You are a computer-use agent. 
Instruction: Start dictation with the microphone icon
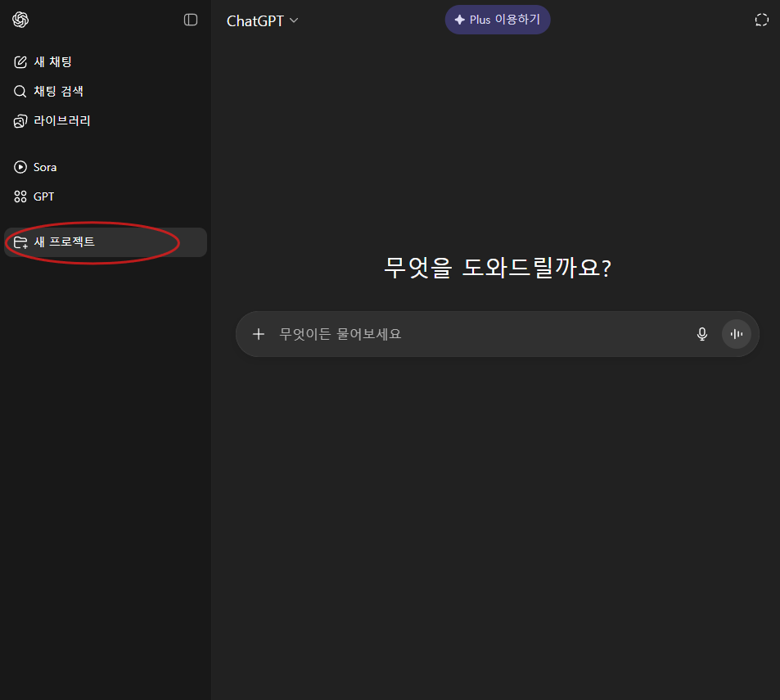[x=701, y=334]
